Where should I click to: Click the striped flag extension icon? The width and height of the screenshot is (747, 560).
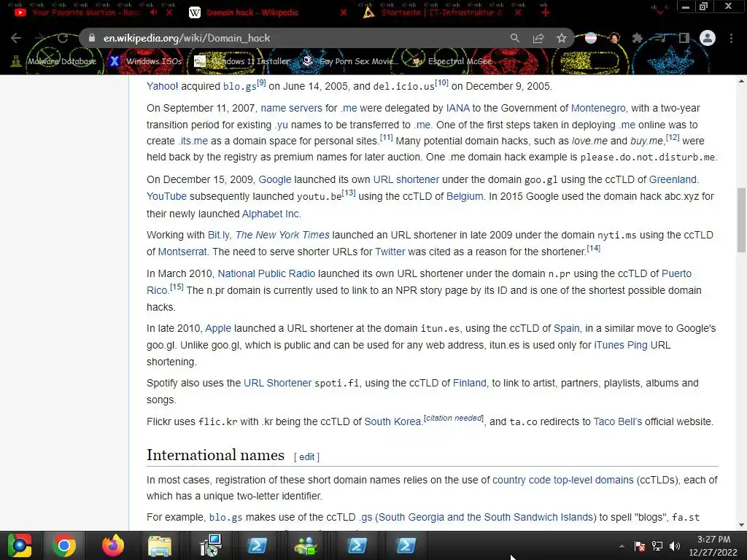click(x=591, y=38)
